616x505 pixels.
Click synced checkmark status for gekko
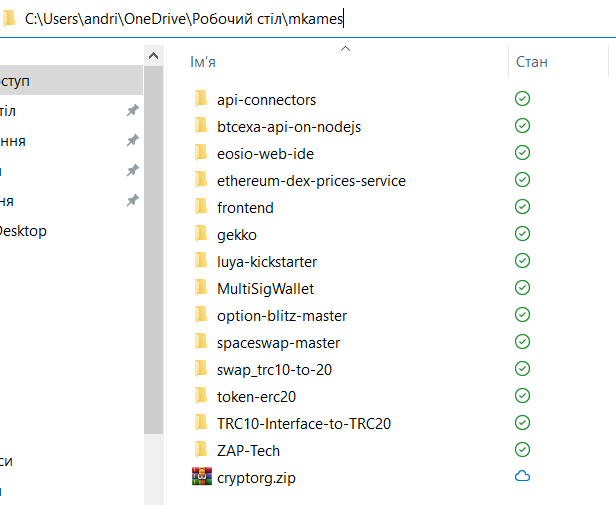point(522,233)
